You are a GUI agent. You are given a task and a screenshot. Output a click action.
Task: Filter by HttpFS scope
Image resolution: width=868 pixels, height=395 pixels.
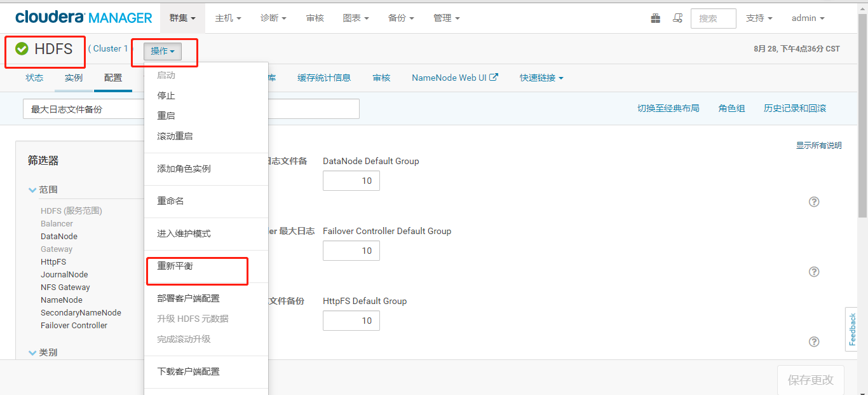click(53, 261)
